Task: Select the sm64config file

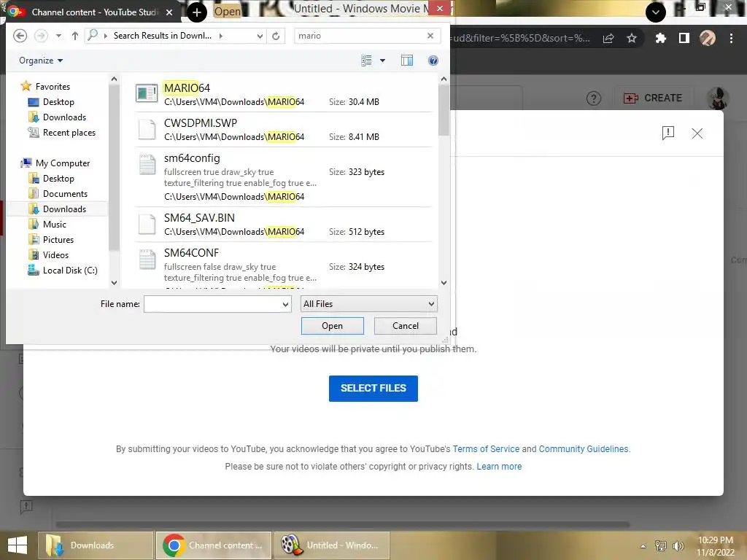Action: tap(283, 176)
